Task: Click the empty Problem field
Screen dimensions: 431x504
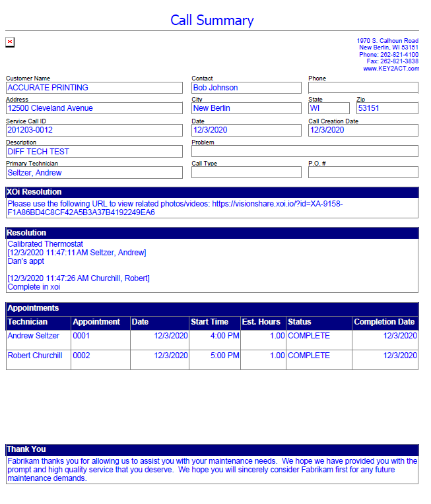Action: point(304,151)
